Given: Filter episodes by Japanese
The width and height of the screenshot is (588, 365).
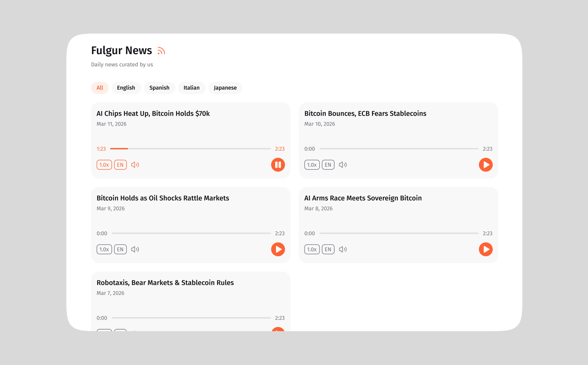Looking at the screenshot, I should pos(225,88).
